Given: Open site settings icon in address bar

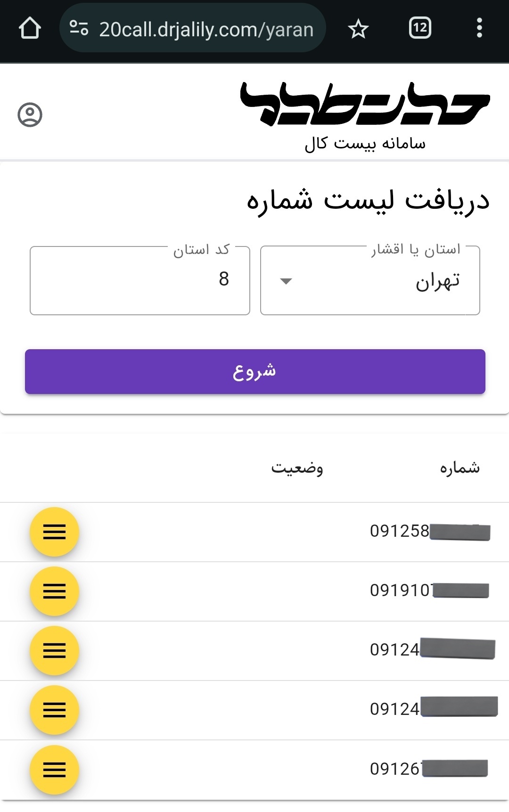Looking at the screenshot, I should (79, 28).
